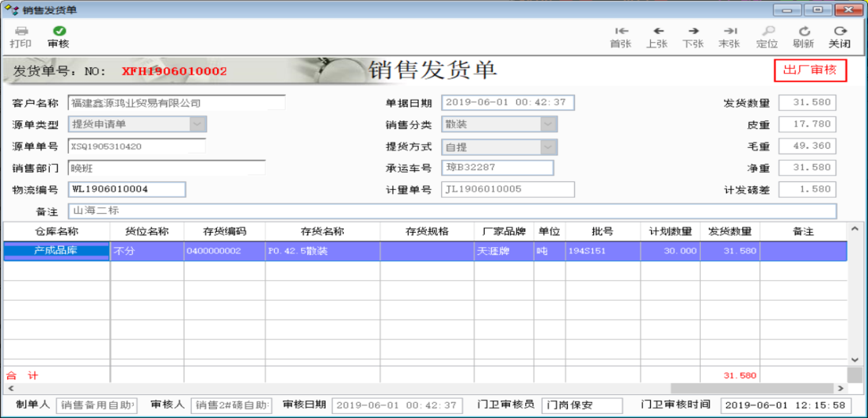
Task: Go to first record (首张)
Action: tap(620, 32)
